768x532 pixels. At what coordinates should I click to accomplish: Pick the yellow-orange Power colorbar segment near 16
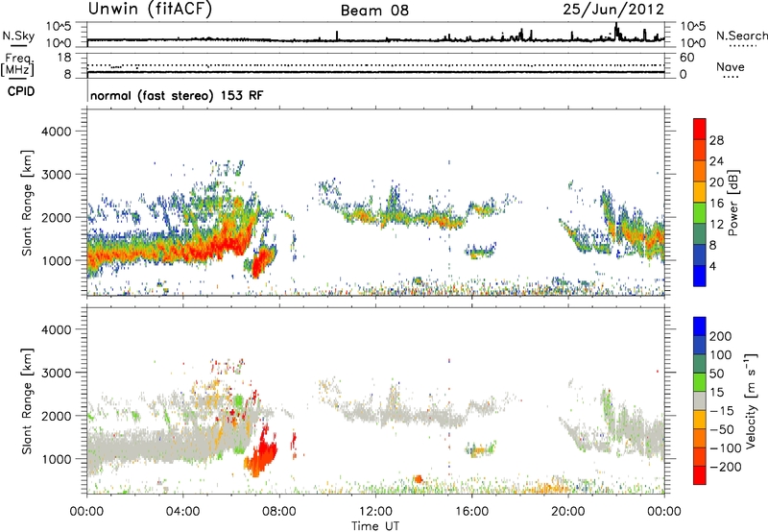[700, 191]
